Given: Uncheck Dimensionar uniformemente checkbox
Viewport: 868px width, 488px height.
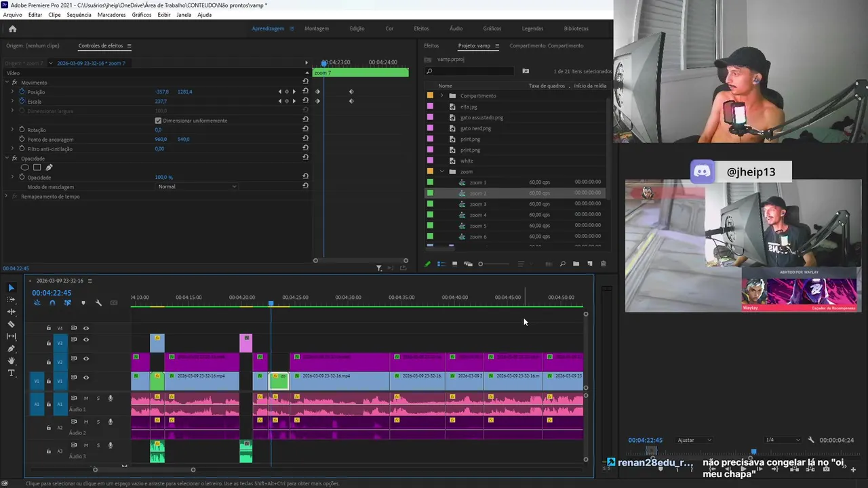Looking at the screenshot, I should point(158,121).
